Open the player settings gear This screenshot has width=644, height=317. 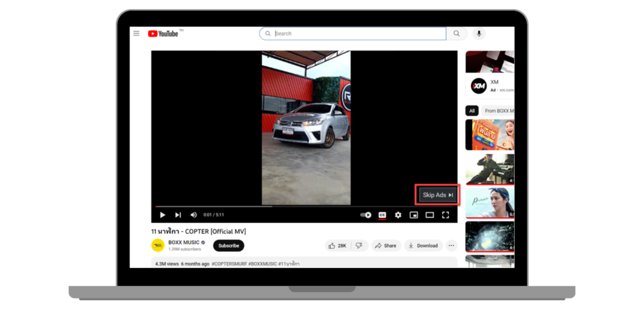[x=398, y=215]
